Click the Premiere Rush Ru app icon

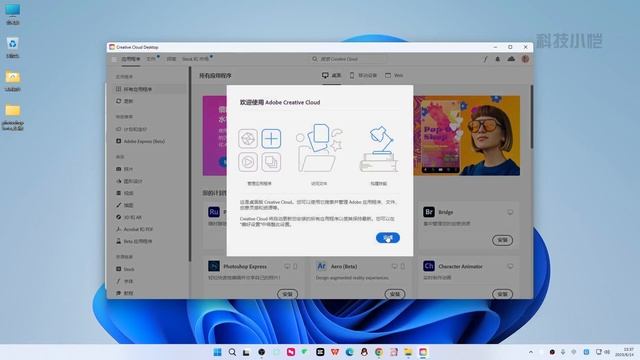214,212
